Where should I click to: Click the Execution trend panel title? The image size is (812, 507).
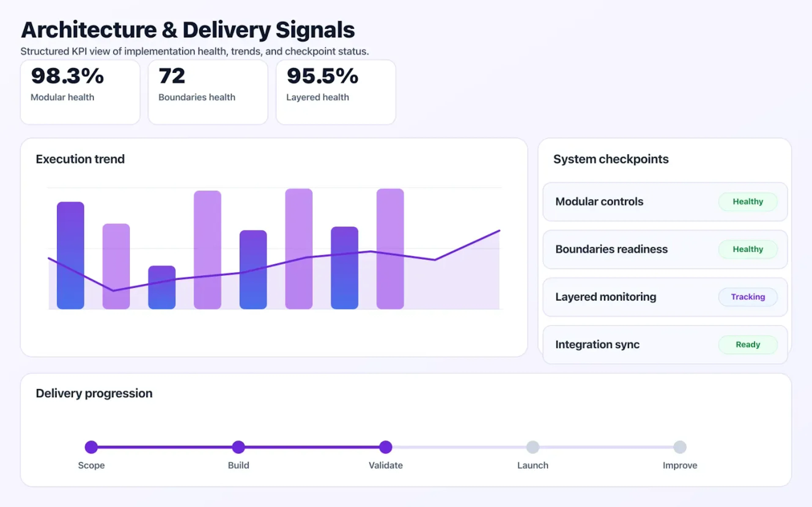pyautogui.click(x=80, y=159)
